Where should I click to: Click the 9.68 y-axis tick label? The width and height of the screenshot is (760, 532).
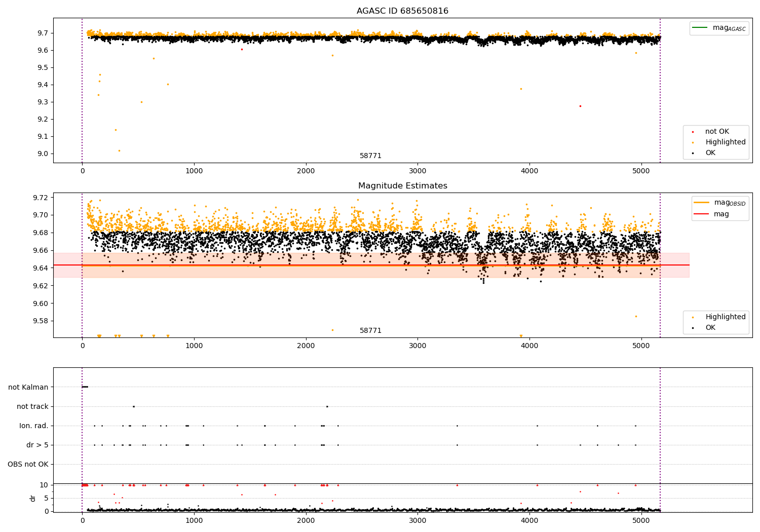(41, 233)
